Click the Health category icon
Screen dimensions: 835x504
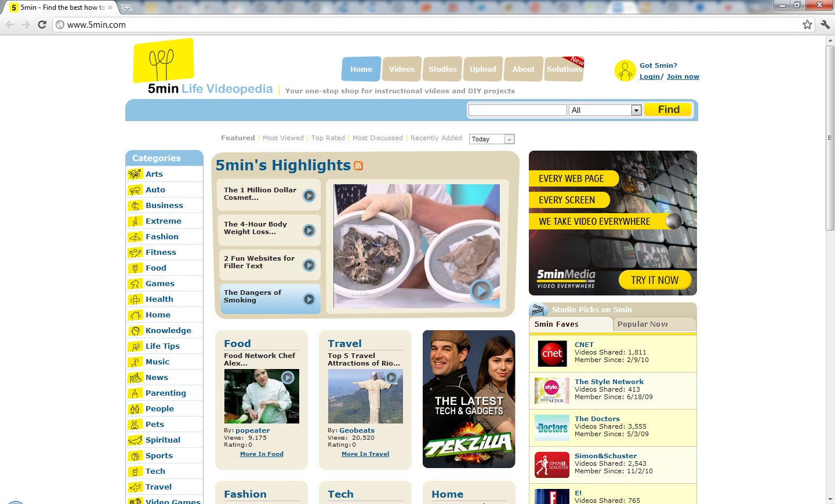pos(135,299)
